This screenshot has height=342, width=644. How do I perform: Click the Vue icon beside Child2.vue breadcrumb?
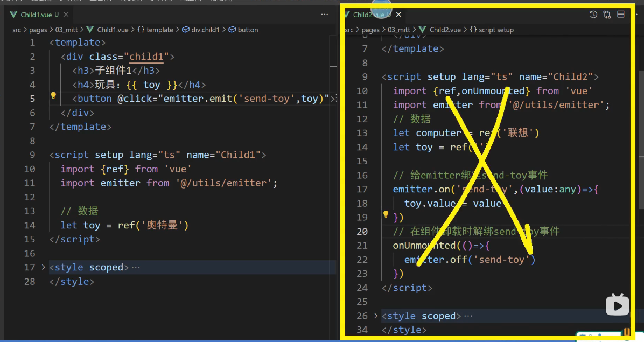pyautogui.click(x=422, y=30)
